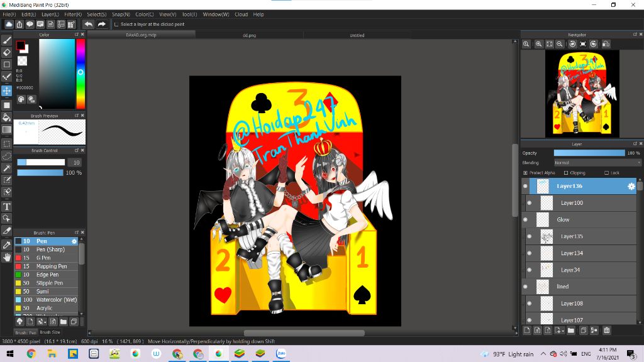Viewport: 644px width, 362px height.
Task: Click the Navigator preview thumbnail
Action: pos(582,94)
